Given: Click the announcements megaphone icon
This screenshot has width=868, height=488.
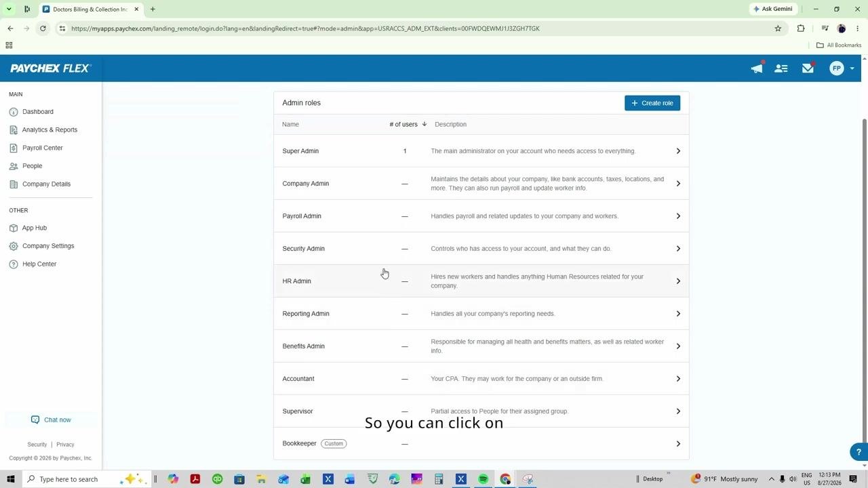Looking at the screenshot, I should 757,68.
